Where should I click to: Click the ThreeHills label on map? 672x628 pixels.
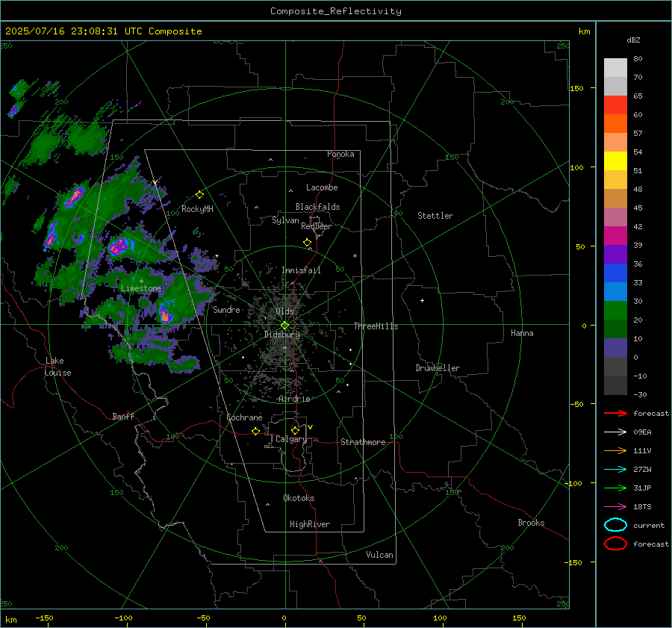click(376, 326)
